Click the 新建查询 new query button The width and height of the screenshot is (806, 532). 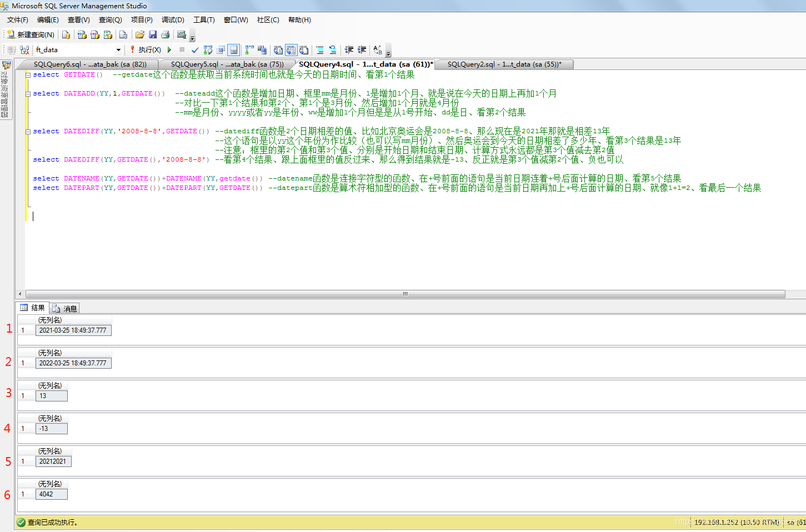coord(31,34)
